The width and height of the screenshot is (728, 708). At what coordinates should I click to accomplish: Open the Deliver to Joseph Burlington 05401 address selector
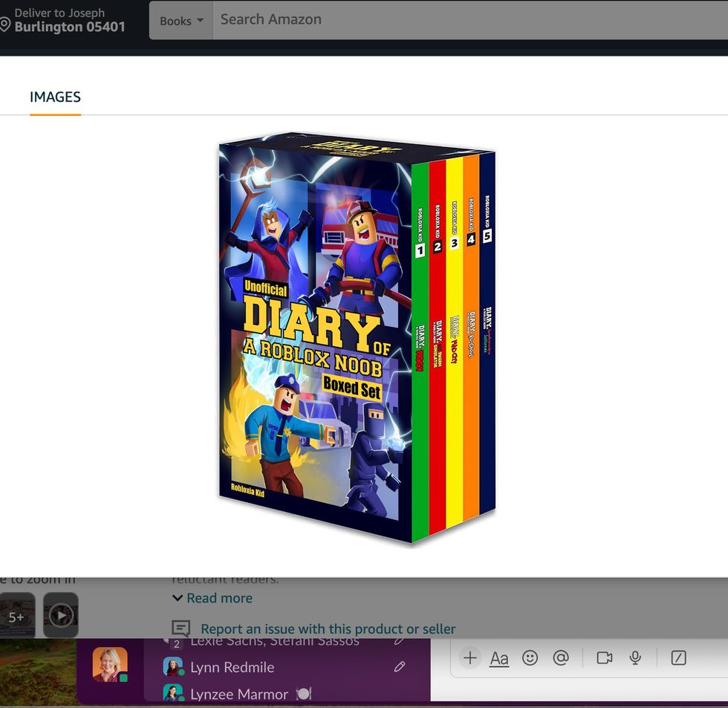(x=63, y=20)
